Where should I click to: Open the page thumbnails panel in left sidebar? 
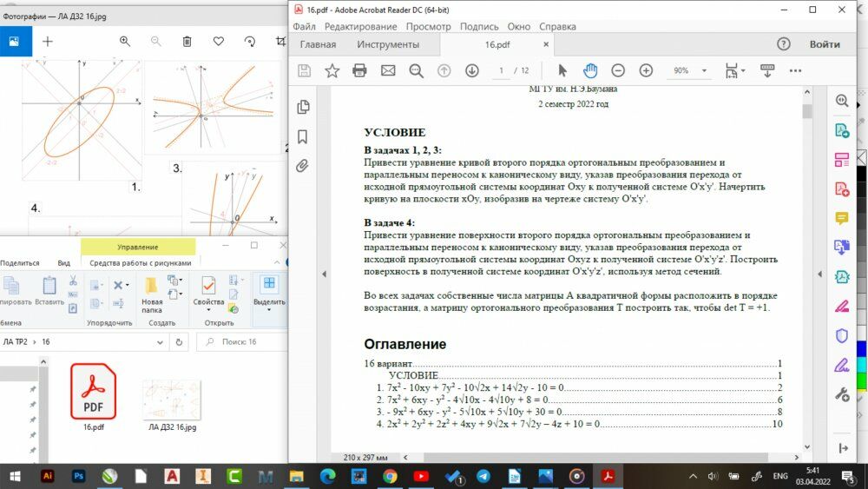click(303, 107)
